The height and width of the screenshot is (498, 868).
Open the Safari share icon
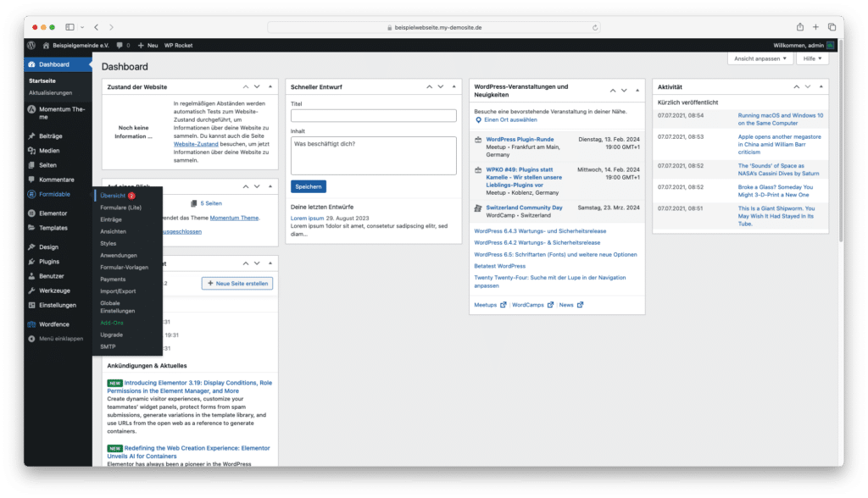coord(800,27)
